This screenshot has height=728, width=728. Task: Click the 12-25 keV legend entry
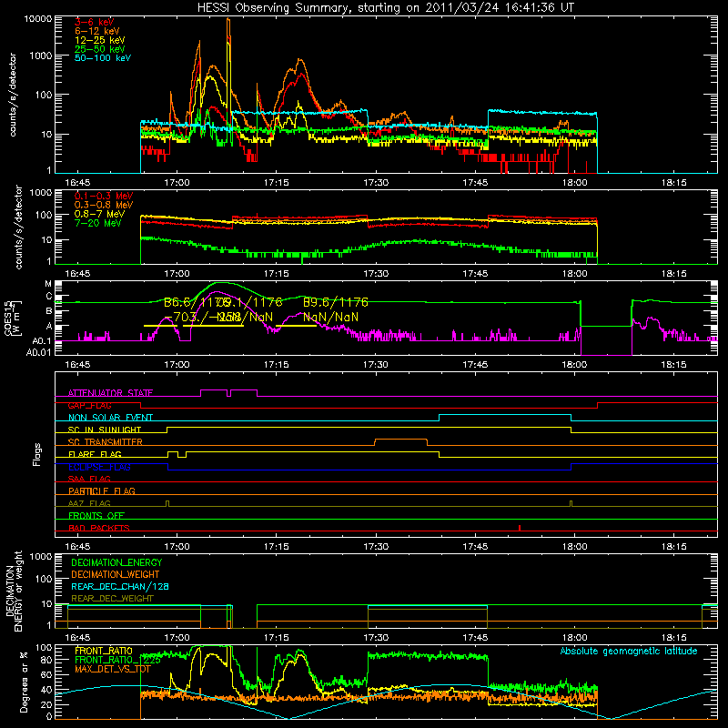pos(100,40)
